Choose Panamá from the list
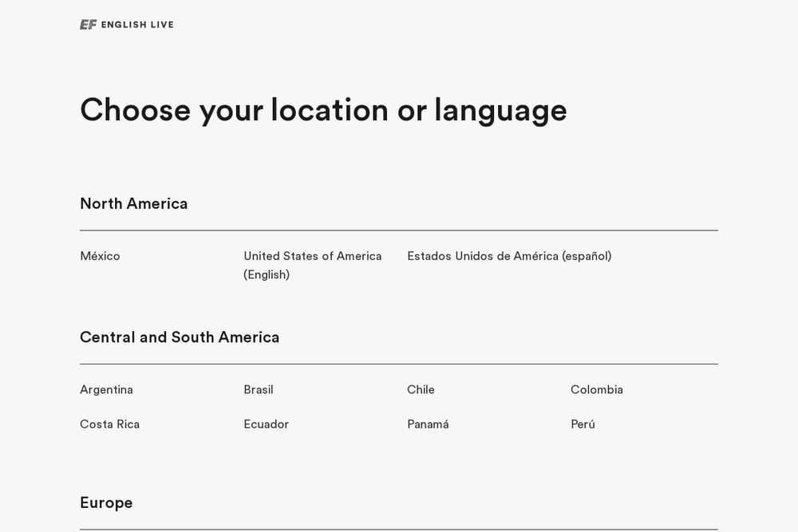The image size is (798, 532). [428, 424]
